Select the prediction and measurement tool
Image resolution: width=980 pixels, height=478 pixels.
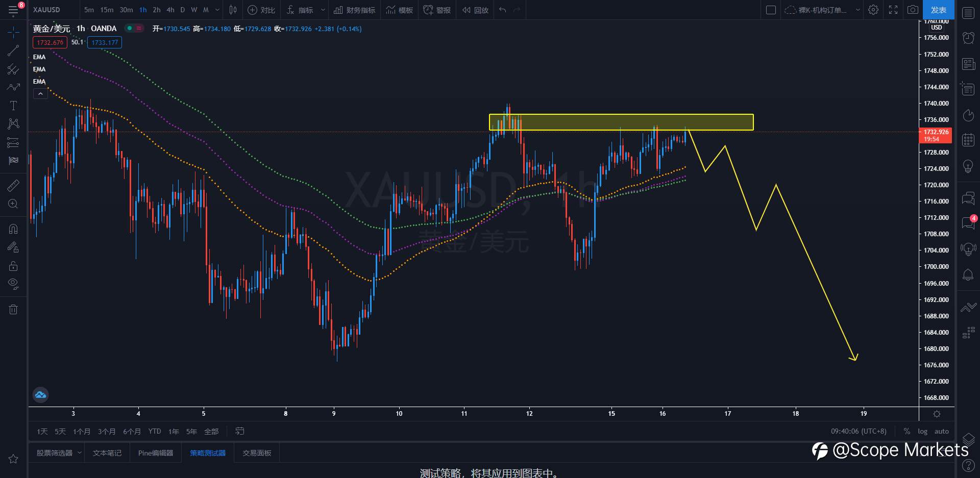pyautogui.click(x=13, y=142)
